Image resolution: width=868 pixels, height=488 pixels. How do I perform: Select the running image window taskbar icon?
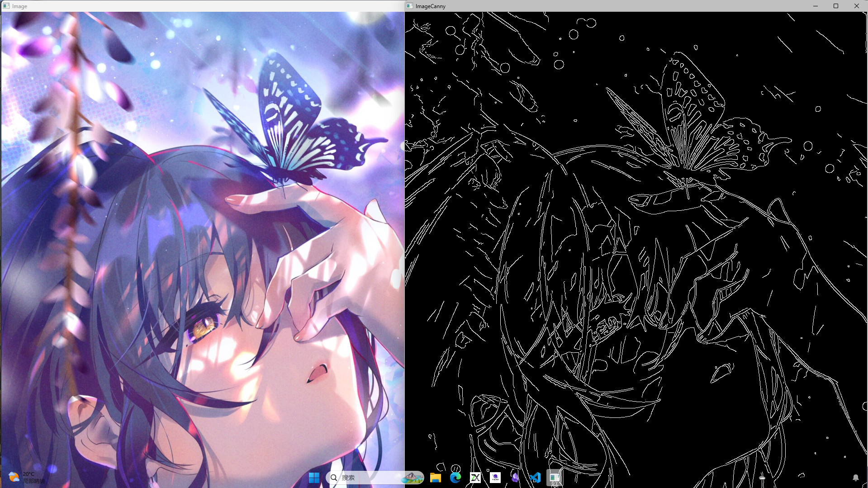[x=555, y=478]
